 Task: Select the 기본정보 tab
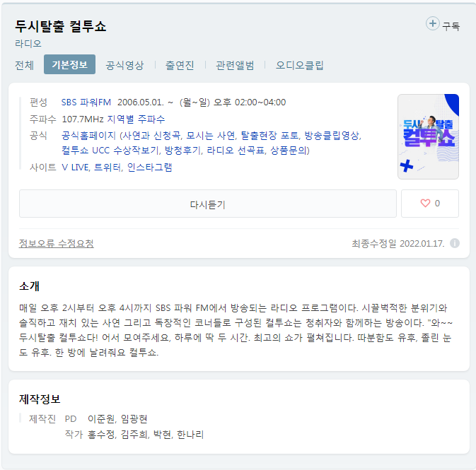pyautogui.click(x=69, y=64)
